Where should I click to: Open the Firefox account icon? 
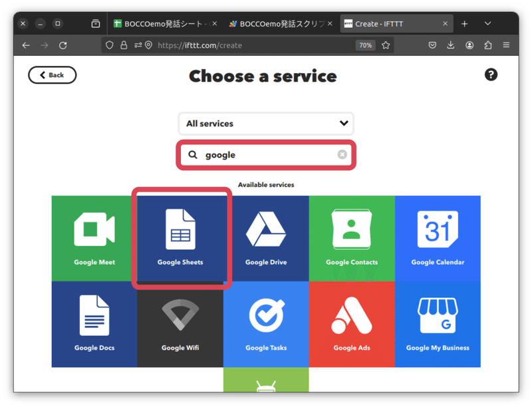pyautogui.click(x=469, y=45)
